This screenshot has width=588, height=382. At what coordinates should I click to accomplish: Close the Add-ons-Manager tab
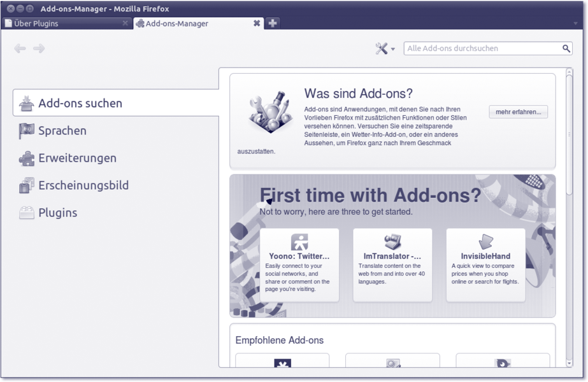pyautogui.click(x=257, y=24)
